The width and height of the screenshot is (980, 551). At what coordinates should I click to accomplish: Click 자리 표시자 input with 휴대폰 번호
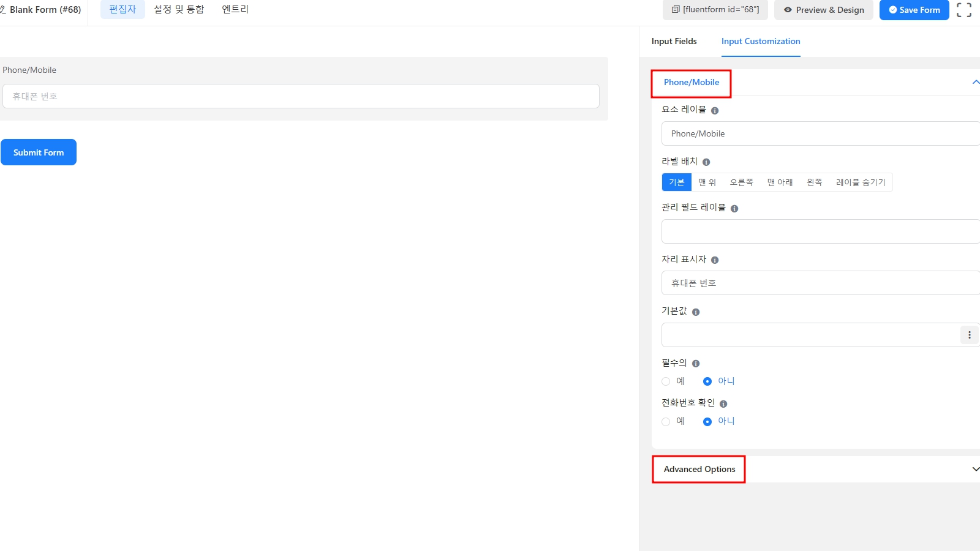click(x=821, y=283)
